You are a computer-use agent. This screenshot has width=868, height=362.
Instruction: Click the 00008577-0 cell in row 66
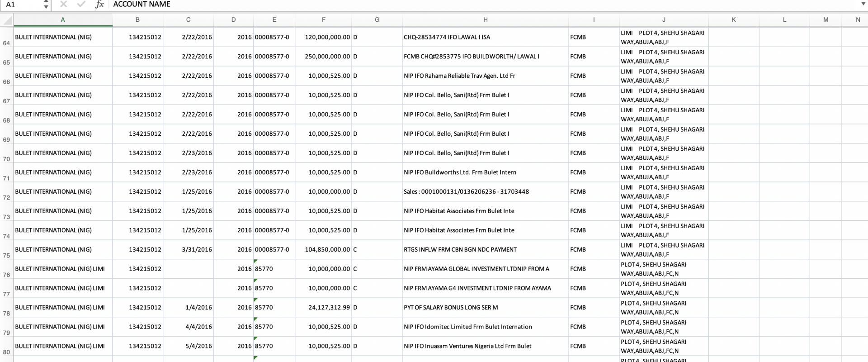tap(274, 76)
